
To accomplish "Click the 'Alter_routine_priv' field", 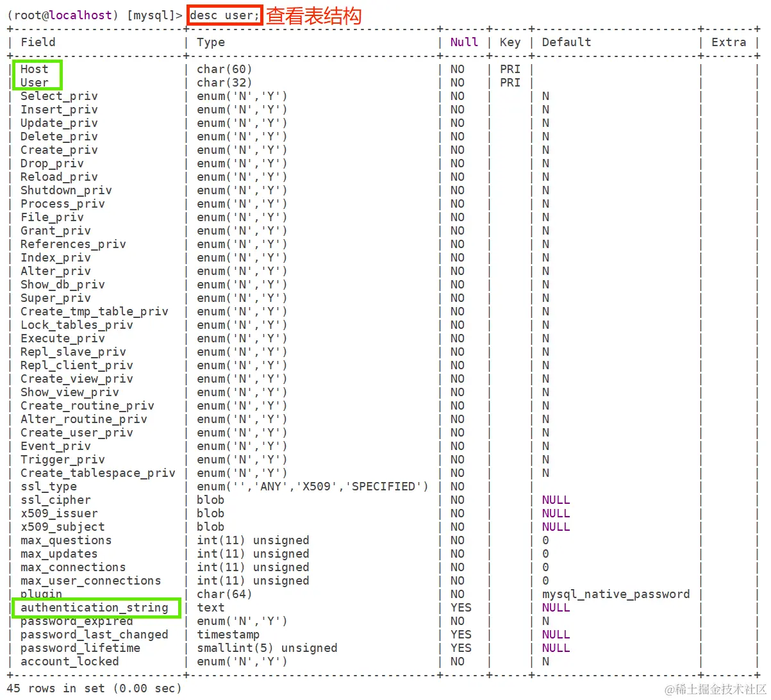I will click(x=84, y=419).
